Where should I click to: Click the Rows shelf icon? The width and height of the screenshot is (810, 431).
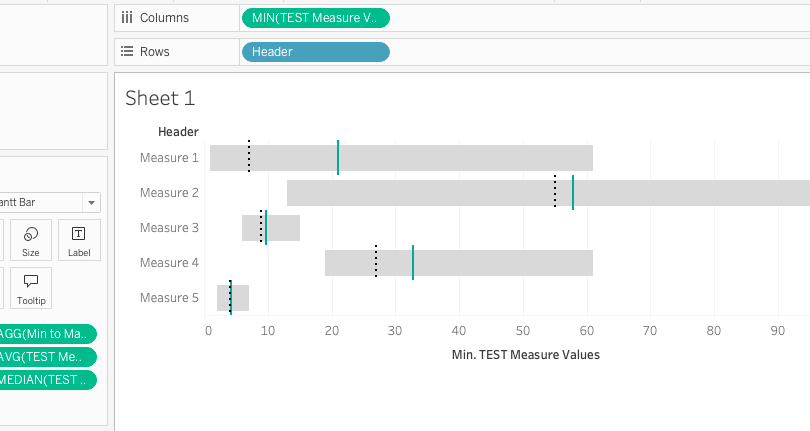pyautogui.click(x=127, y=51)
